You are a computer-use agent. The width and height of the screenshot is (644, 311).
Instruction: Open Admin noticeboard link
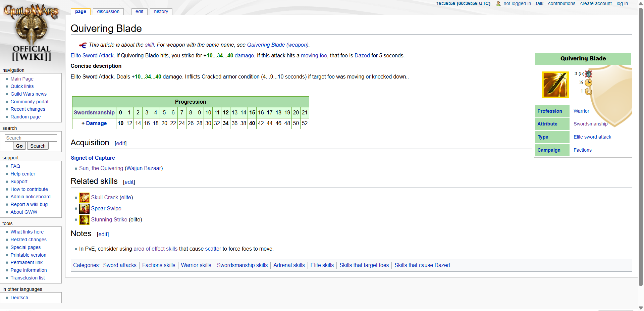click(31, 197)
